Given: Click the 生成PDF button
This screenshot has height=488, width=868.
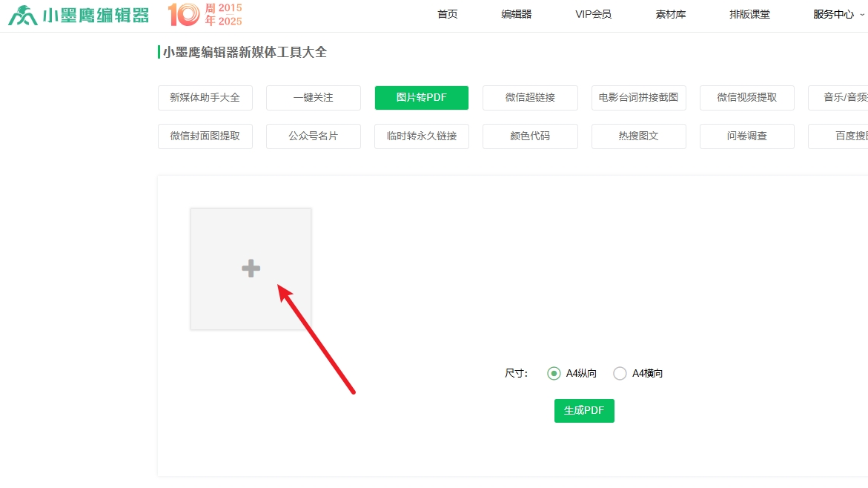Looking at the screenshot, I should (x=584, y=410).
